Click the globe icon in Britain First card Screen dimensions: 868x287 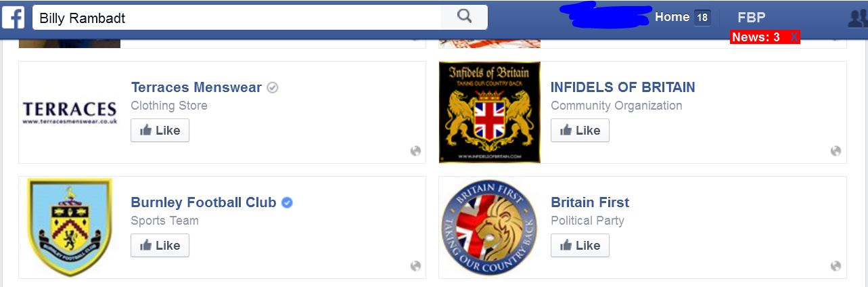pyautogui.click(x=836, y=266)
